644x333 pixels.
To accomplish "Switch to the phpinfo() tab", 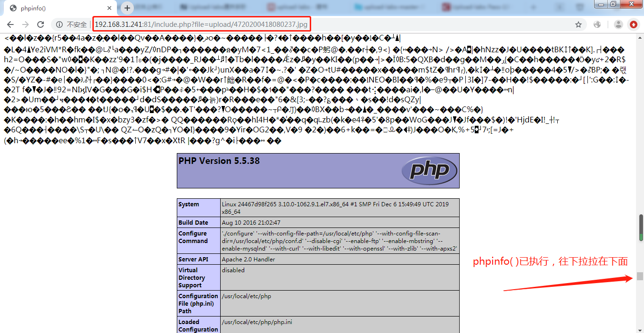I will [x=61, y=8].
